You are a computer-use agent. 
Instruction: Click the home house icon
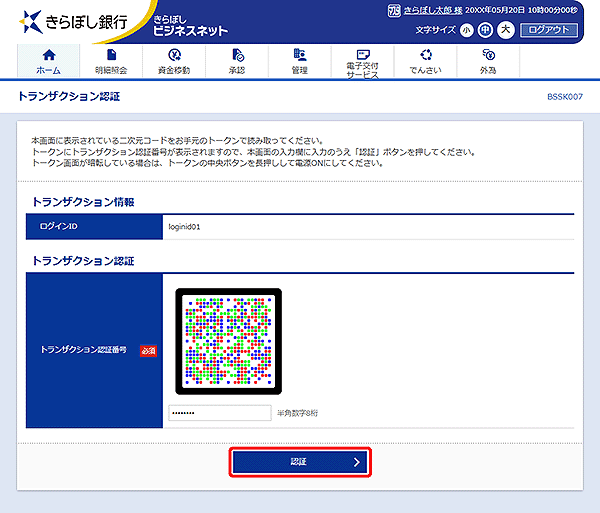49,55
